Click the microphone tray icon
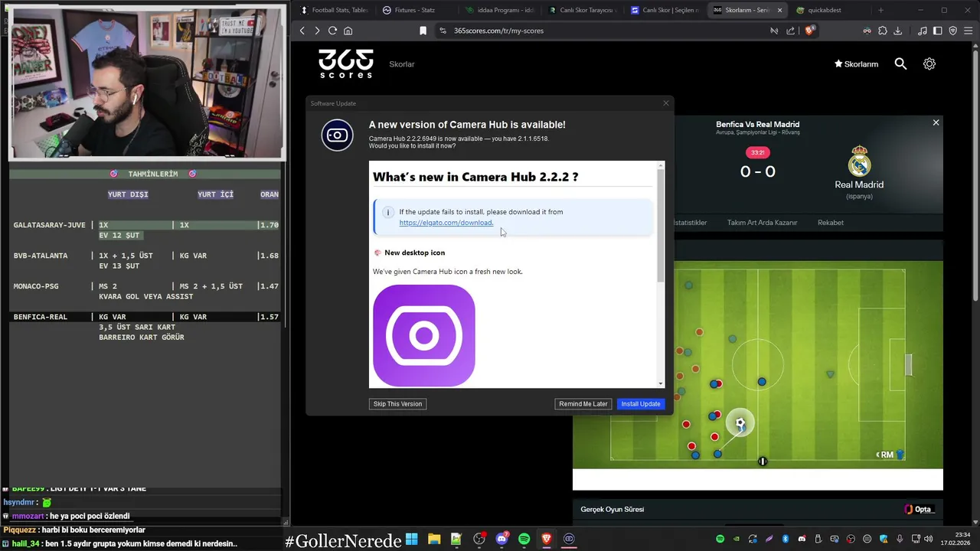Screen dimensions: 980x551 pyautogui.click(x=900, y=539)
